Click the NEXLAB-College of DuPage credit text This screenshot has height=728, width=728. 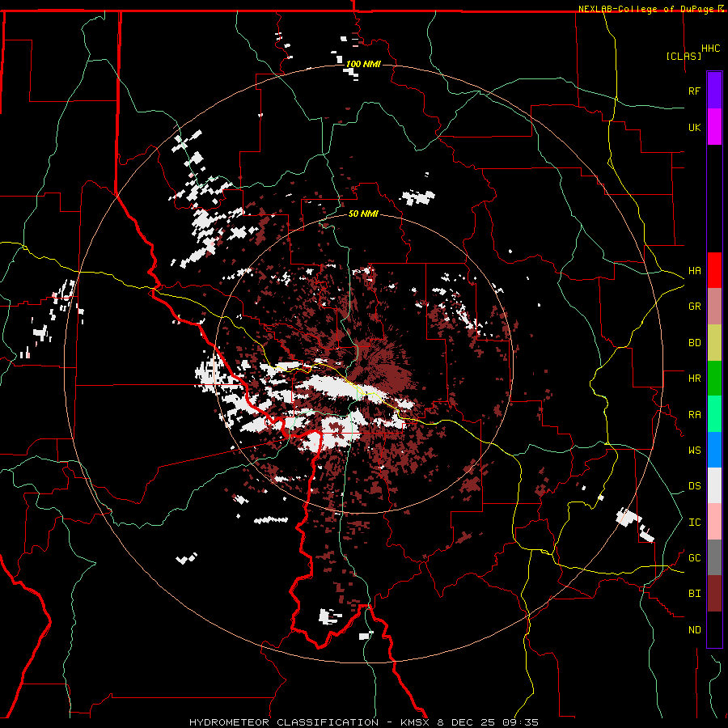click(647, 9)
